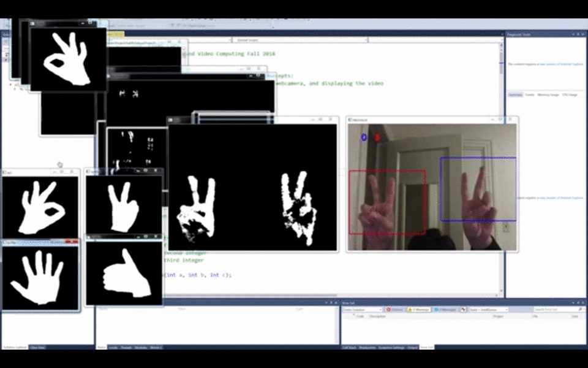The height and width of the screenshot is (368, 588).
Task: Open the Memory Usage tab in Diagnostic Tools
Action: 548,94
